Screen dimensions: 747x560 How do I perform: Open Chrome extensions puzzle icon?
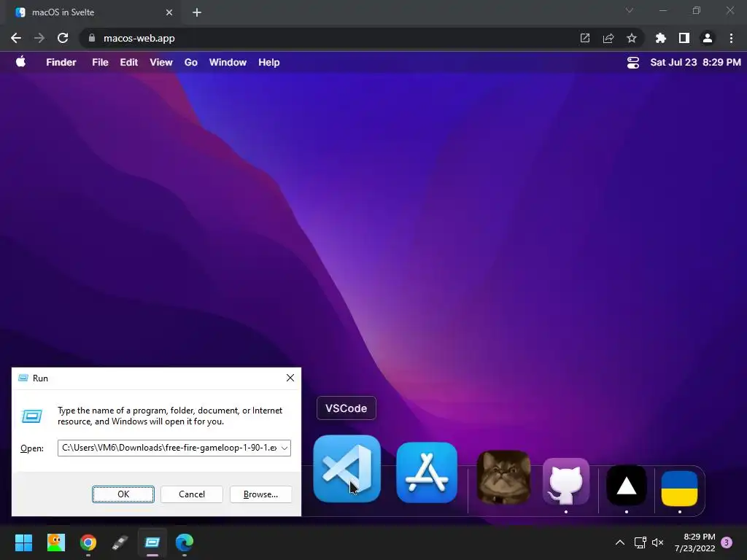660,38
